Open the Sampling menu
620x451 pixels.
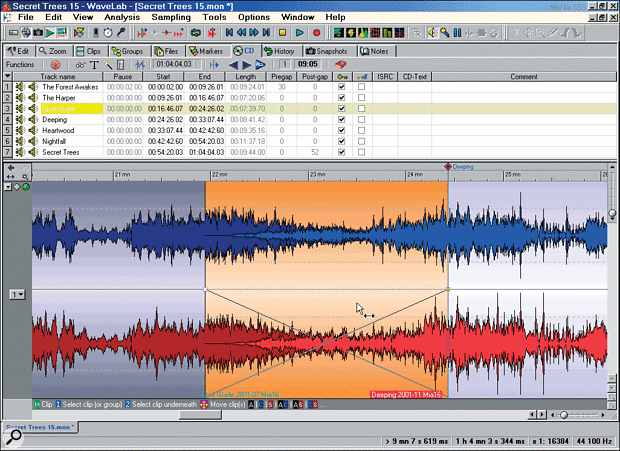click(171, 17)
